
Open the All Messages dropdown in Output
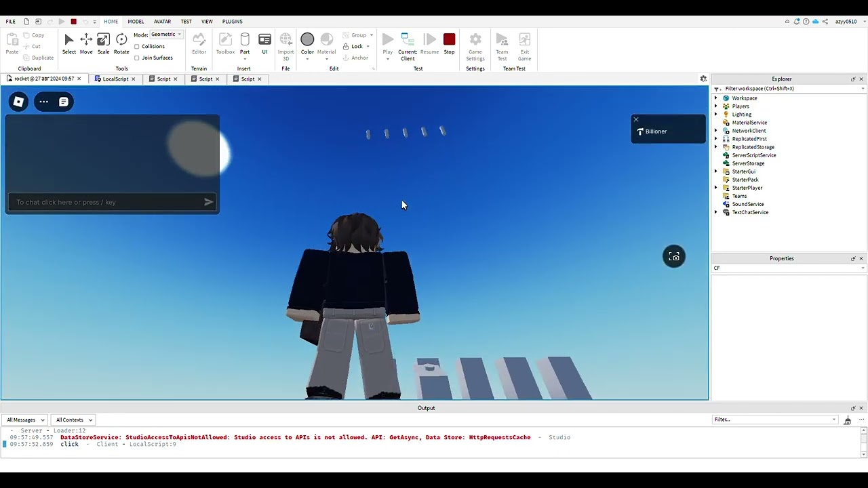tap(26, 420)
